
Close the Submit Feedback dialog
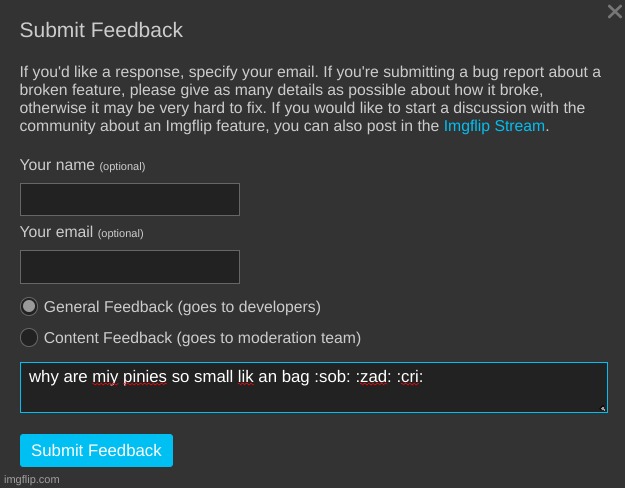614,12
